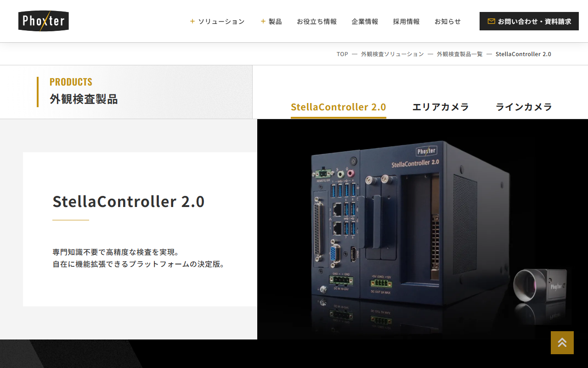Click the Phoxter logo in the header
The image size is (588, 368).
point(44,21)
